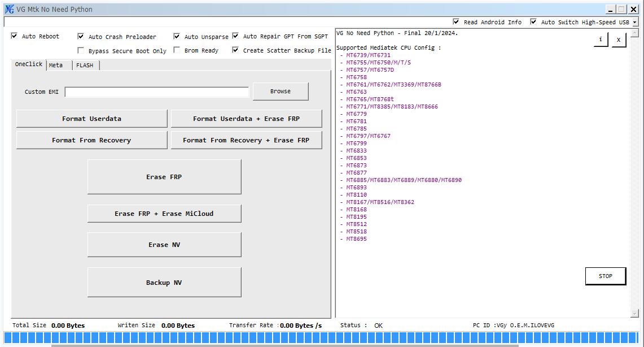Click 'VG No Need Python - Final' header line
Viewport: 644px width, 347px height.
(397, 33)
